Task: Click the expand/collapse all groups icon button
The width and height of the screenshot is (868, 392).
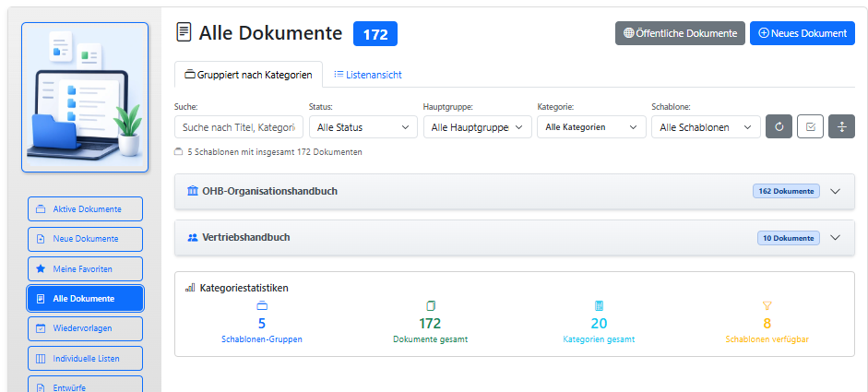Action: pyautogui.click(x=842, y=126)
